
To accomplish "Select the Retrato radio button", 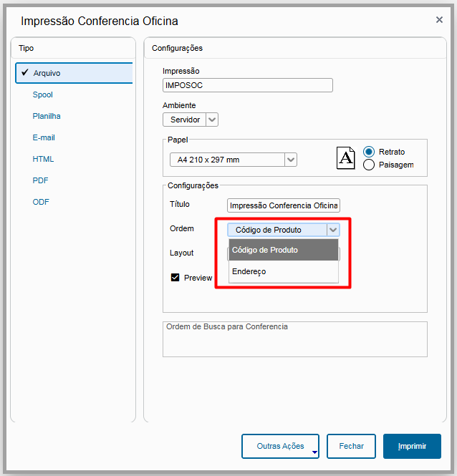I will coord(369,152).
